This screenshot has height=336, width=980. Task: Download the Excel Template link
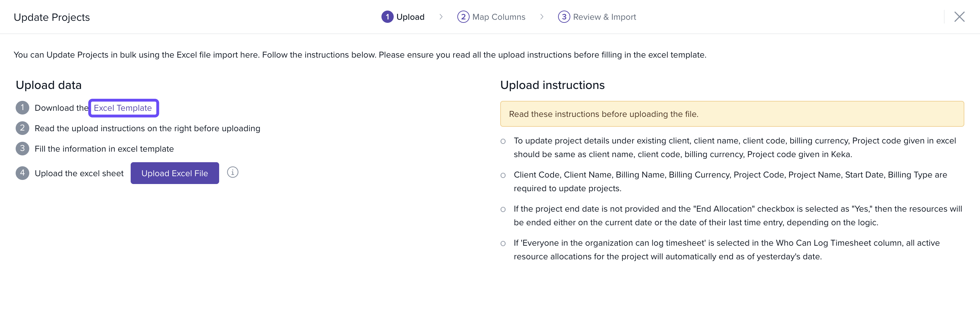coord(122,108)
